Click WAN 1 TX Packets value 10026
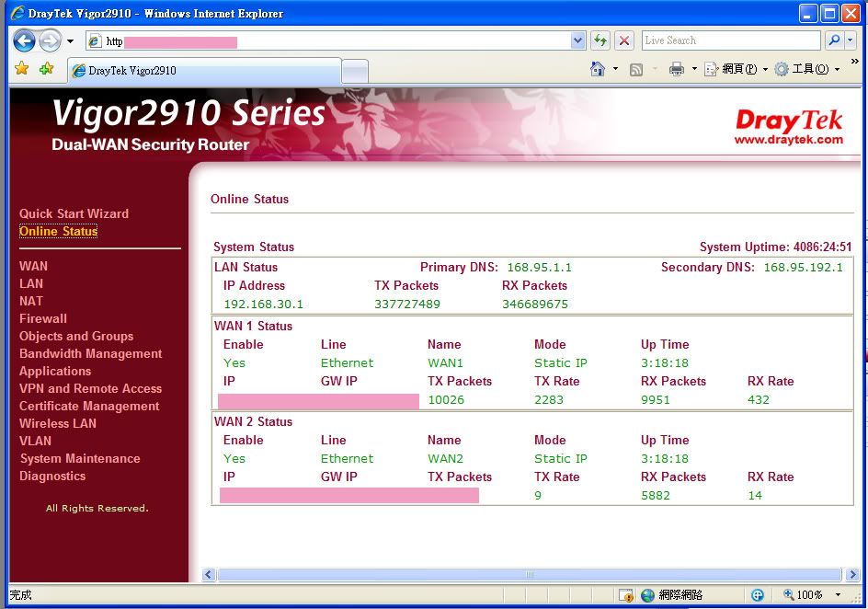 446,400
